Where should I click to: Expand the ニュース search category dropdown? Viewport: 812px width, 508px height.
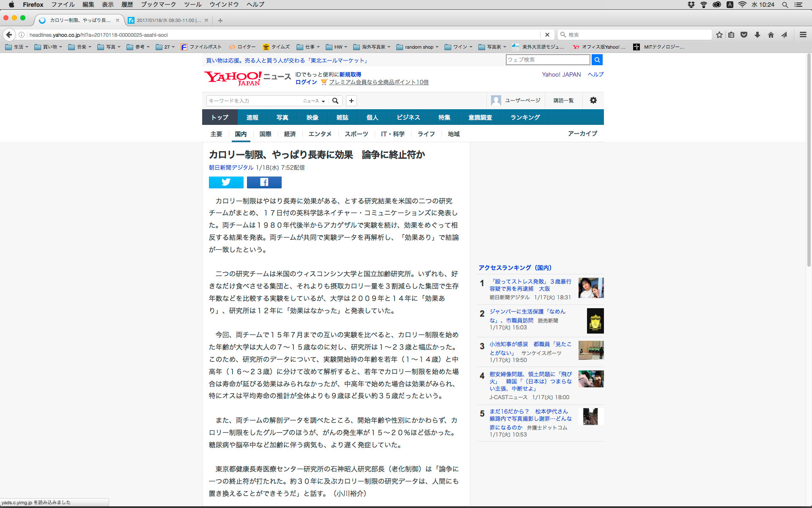(x=314, y=101)
